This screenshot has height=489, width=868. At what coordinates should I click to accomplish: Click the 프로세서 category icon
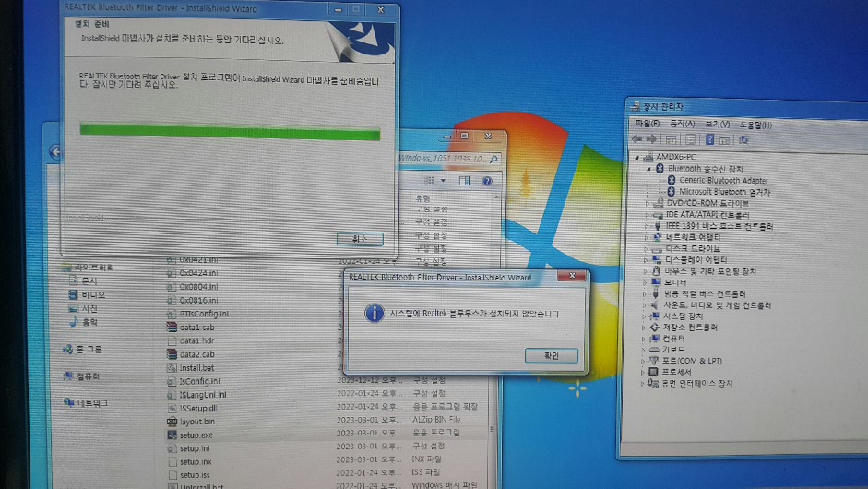653,372
